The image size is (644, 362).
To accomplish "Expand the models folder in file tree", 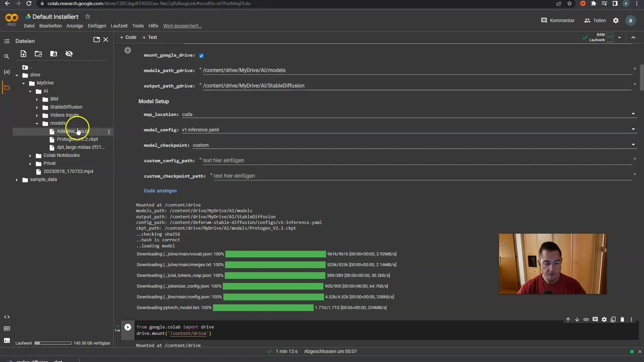I will click(x=37, y=123).
